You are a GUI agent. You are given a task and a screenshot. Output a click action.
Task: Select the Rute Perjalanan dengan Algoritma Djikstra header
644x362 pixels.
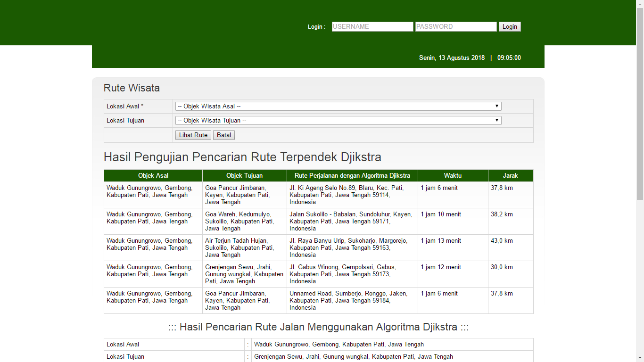tap(352, 176)
